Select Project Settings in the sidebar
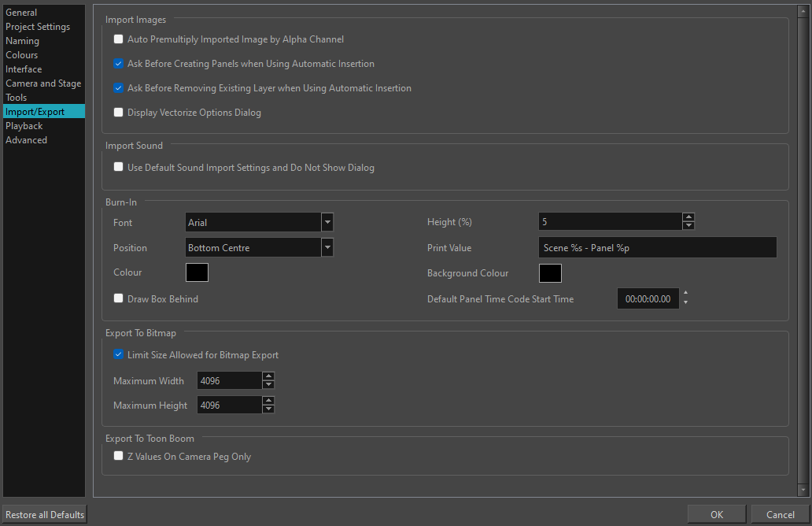 [x=44, y=27]
